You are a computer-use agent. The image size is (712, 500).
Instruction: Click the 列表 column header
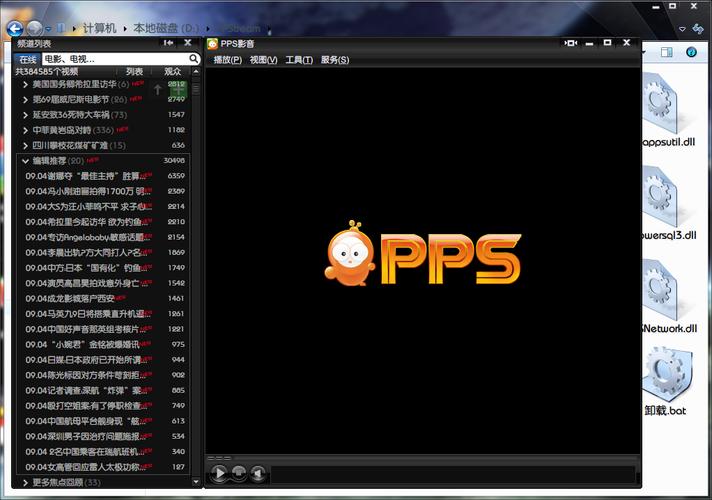[134, 71]
